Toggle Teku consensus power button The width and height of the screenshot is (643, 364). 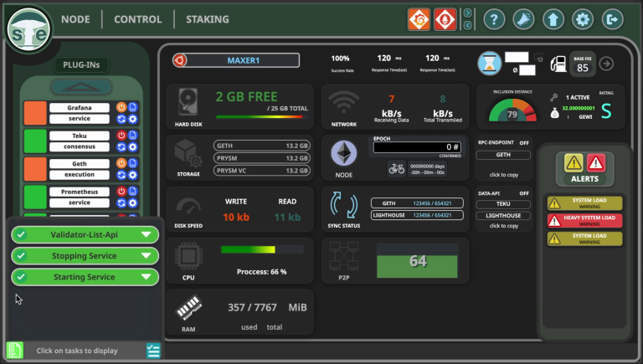click(x=121, y=136)
